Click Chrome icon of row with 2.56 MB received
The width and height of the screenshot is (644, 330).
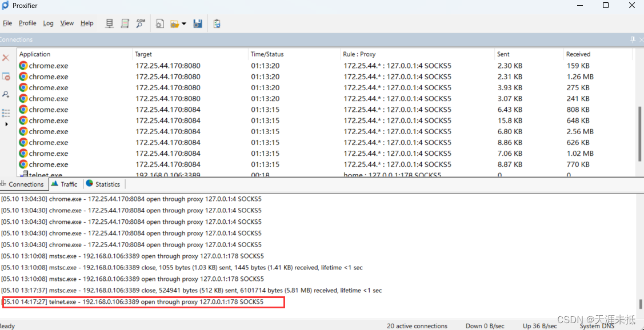pyautogui.click(x=23, y=131)
